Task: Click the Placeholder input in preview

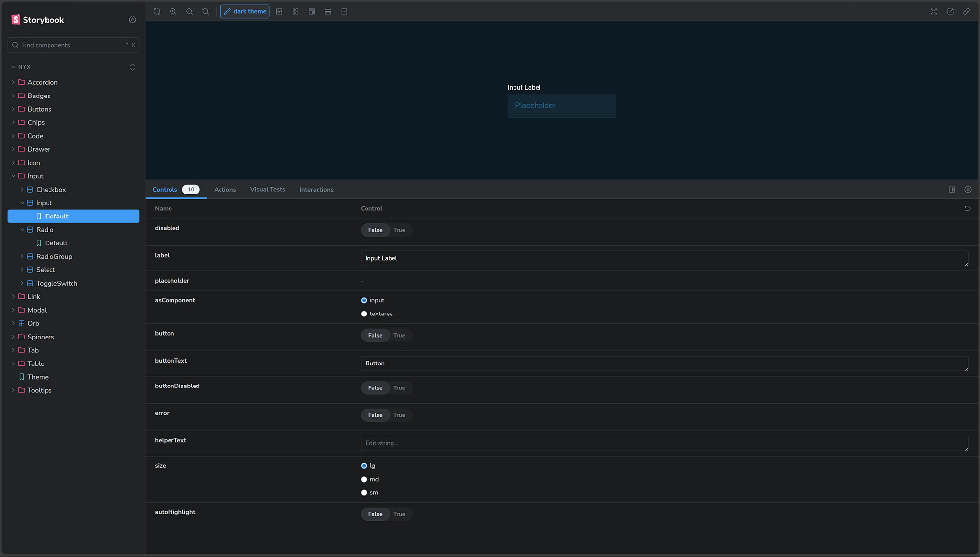Action: point(562,105)
